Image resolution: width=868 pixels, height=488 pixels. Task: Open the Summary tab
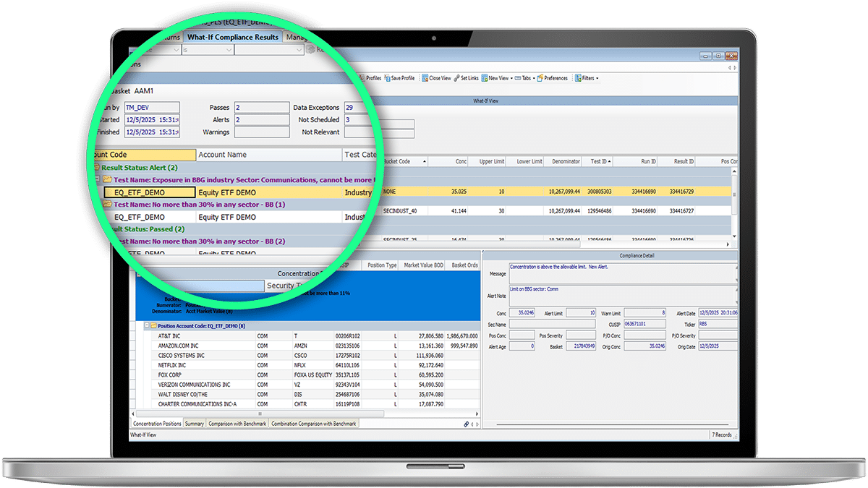pos(194,424)
